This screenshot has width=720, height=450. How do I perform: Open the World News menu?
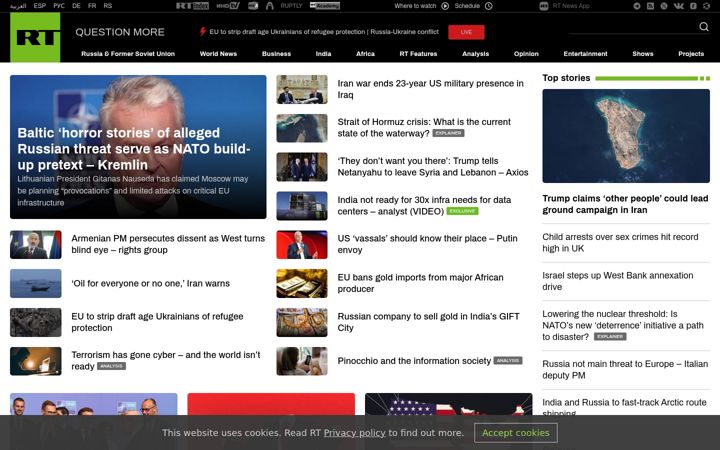218,54
